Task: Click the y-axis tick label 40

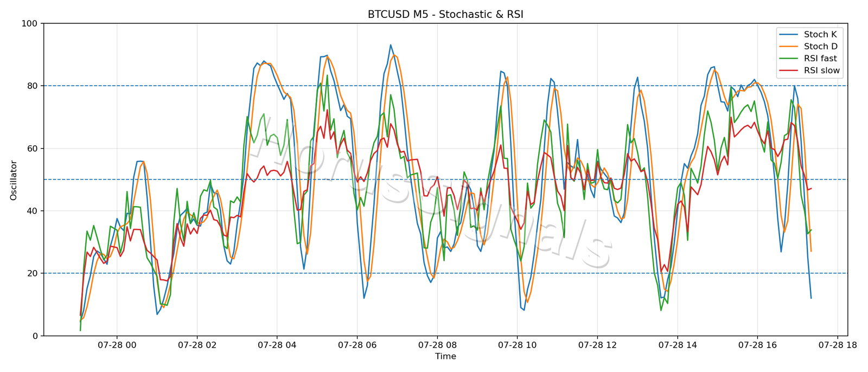Action: (x=32, y=211)
